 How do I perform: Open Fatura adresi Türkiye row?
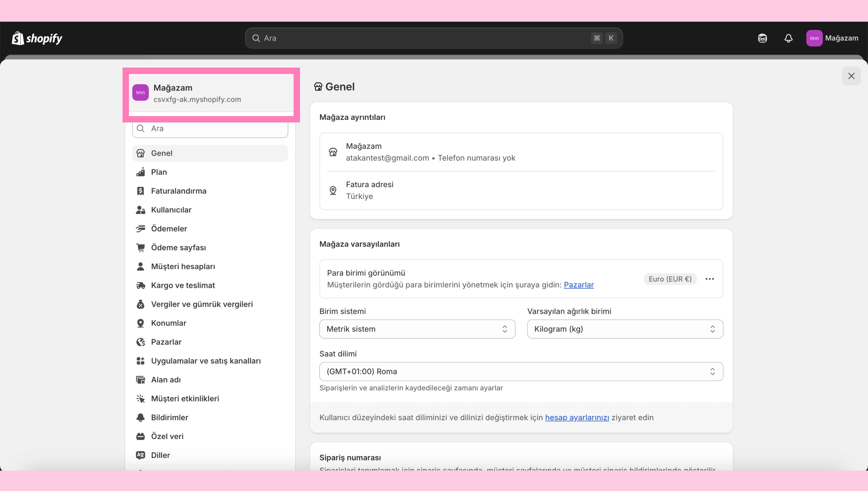click(521, 190)
